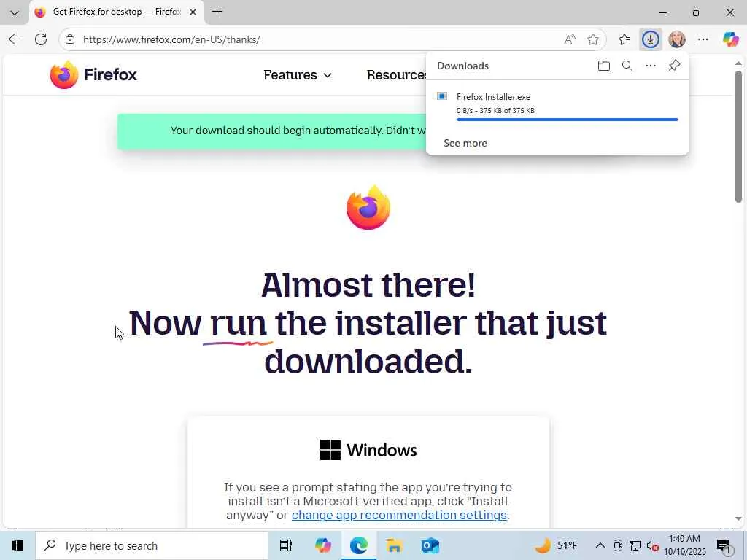Open the notification center icon
This screenshot has height=560, width=747.
[x=724, y=545]
